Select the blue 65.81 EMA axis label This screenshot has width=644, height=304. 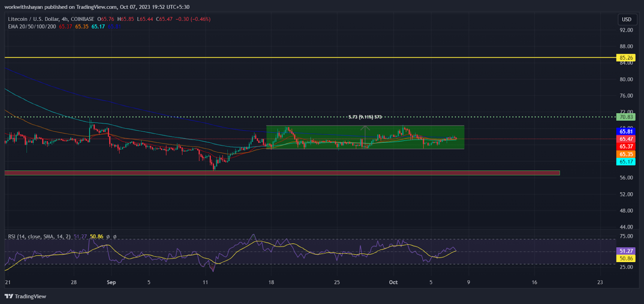(626, 131)
